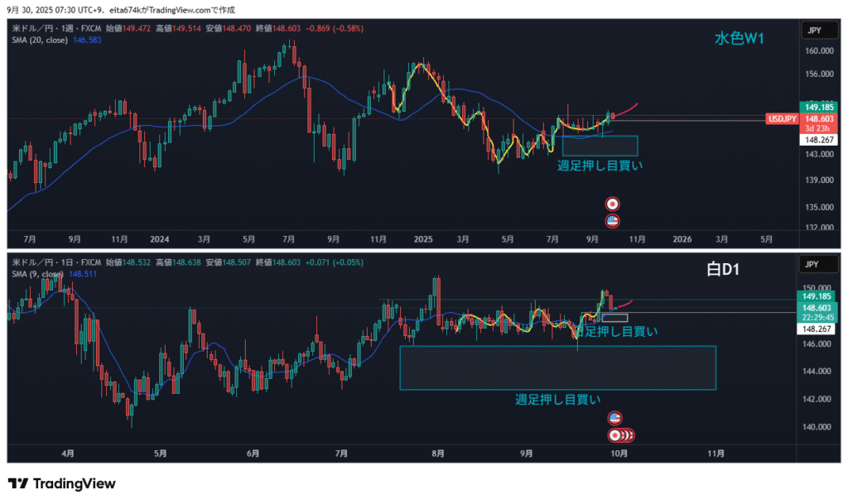Click the Japan flag event icon on weekly chart
This screenshot has width=848, height=504.
[x=613, y=204]
